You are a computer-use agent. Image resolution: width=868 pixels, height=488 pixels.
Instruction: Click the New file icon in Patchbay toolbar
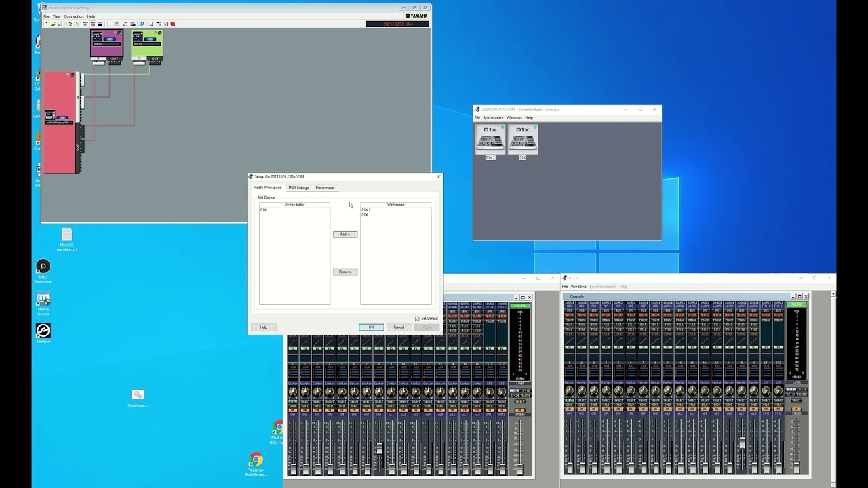(x=45, y=24)
